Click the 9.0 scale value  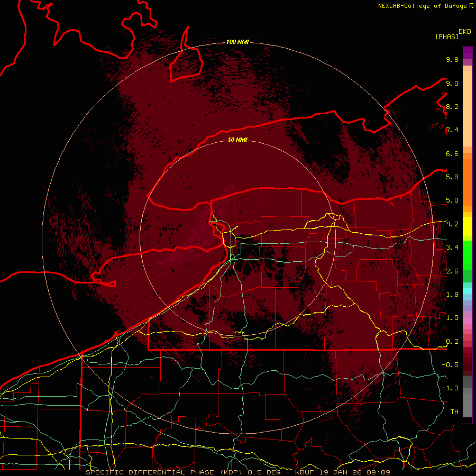452,83
